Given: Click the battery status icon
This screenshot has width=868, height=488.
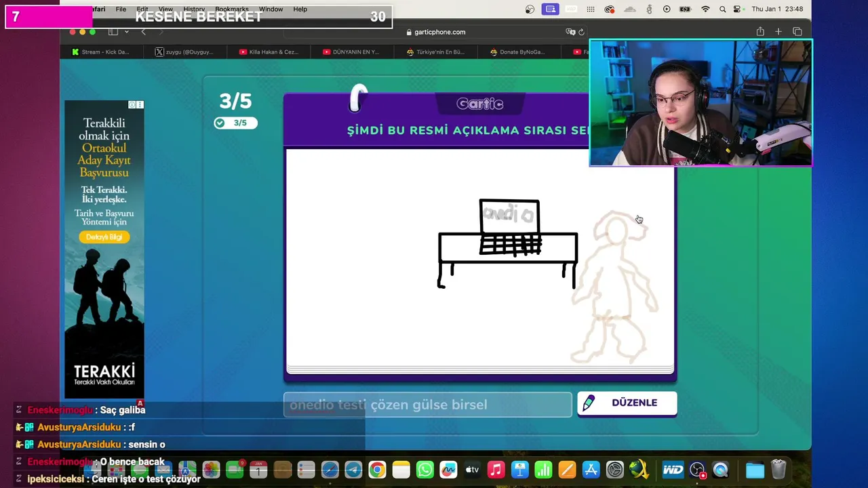Looking at the screenshot, I should tap(686, 9).
